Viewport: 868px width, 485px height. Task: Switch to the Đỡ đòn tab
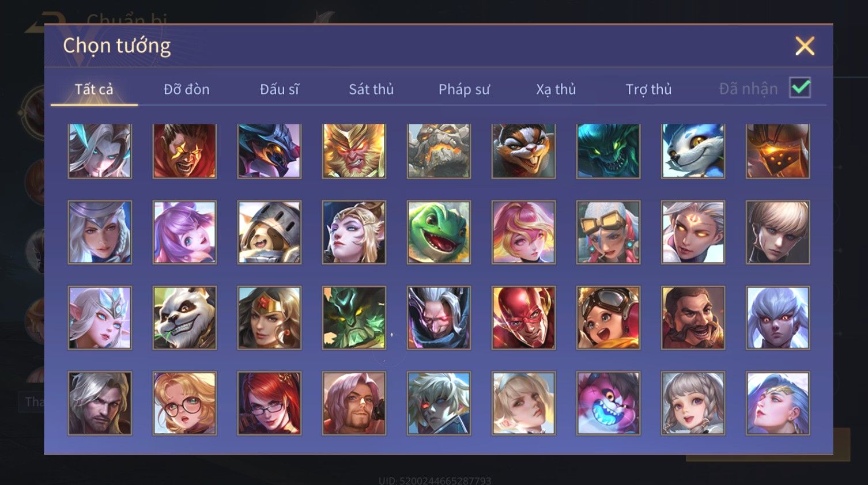[186, 89]
